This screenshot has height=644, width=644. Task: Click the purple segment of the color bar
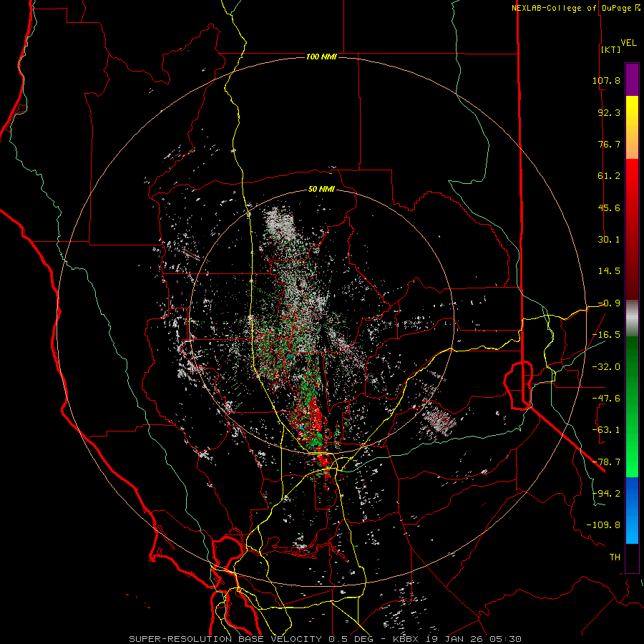click(x=632, y=80)
